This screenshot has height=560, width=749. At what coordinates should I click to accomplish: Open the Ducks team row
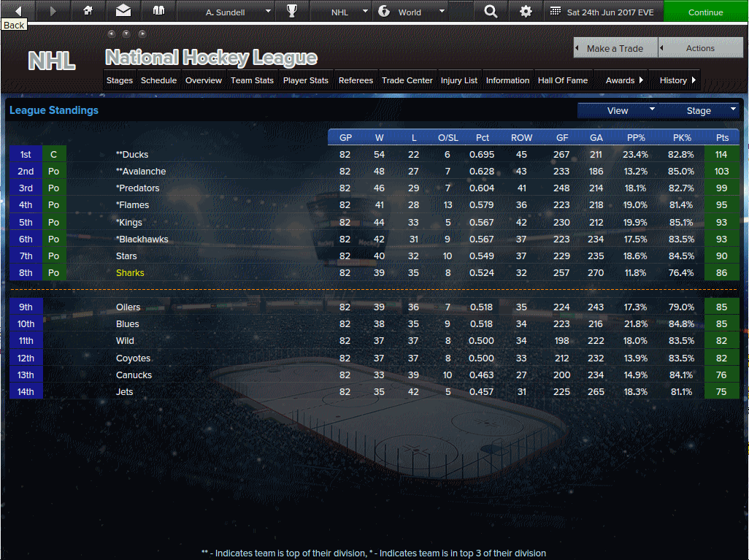click(x=374, y=154)
